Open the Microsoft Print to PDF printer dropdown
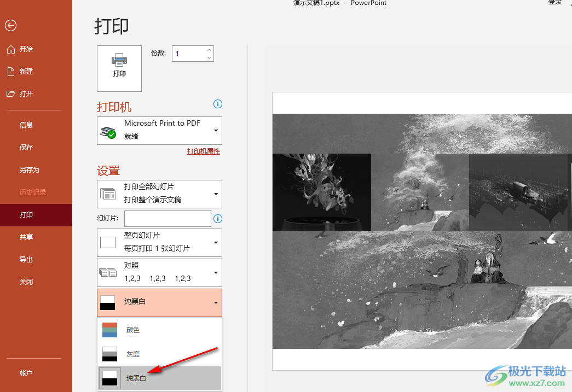Viewport: 572px width, 392px height. click(159, 131)
